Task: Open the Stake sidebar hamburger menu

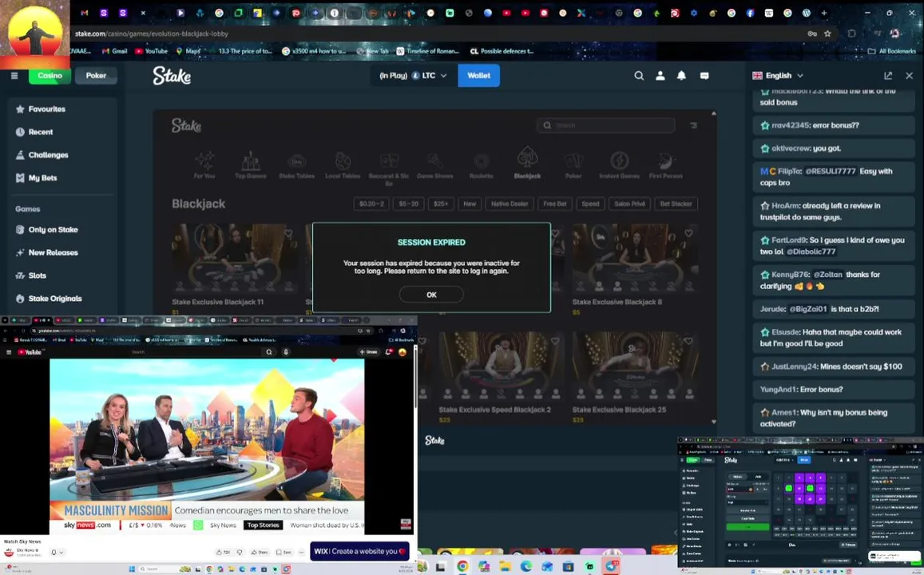Action: pos(14,75)
